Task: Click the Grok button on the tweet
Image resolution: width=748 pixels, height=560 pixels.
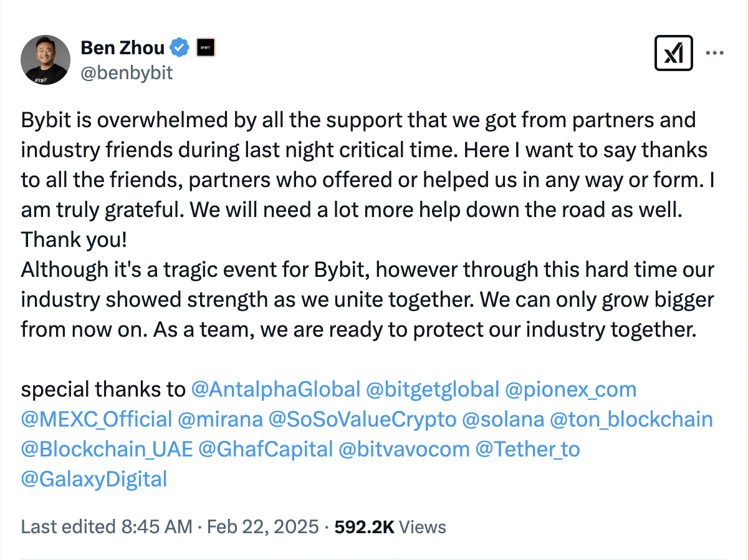Action: click(x=673, y=53)
